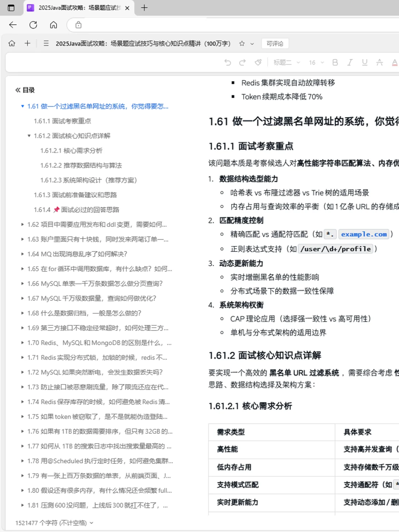This screenshot has width=399, height=532.
Task: Click the 可评论 permission button
Action: pyautogui.click(x=275, y=44)
